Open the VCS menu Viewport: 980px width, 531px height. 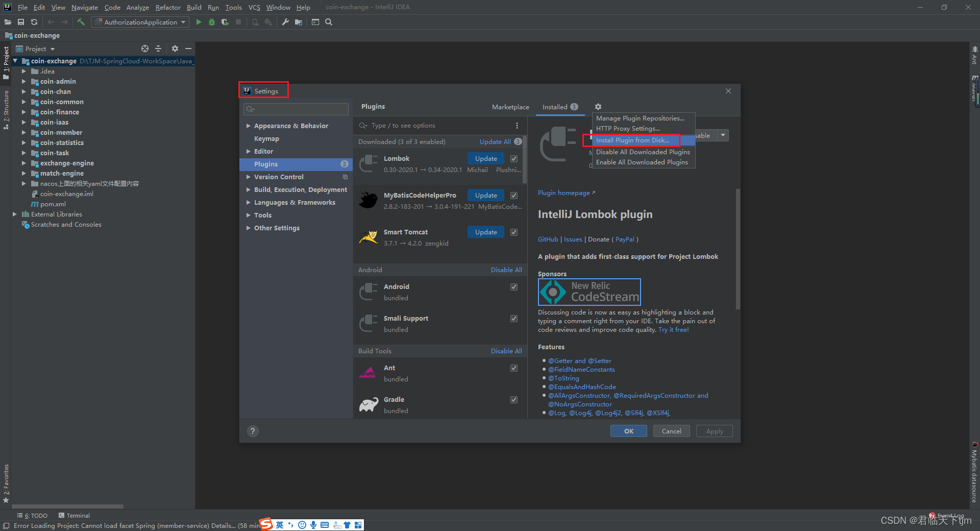point(254,7)
